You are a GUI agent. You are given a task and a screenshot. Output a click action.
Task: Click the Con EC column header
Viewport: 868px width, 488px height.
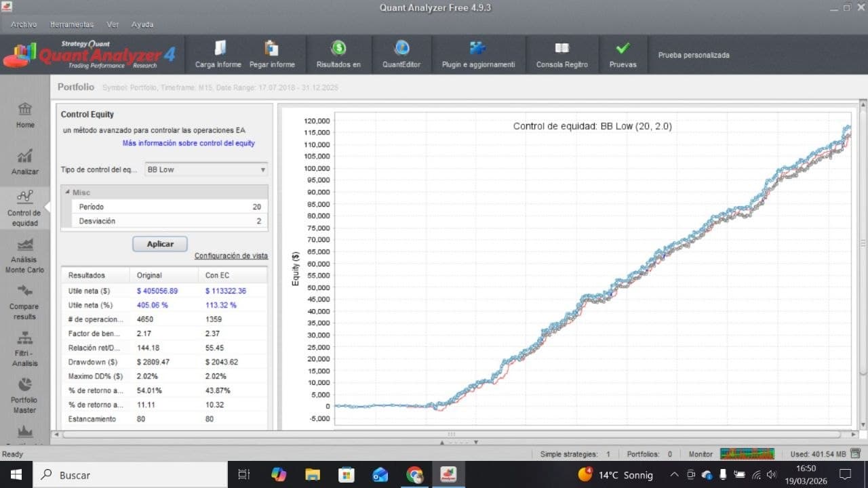(x=233, y=275)
